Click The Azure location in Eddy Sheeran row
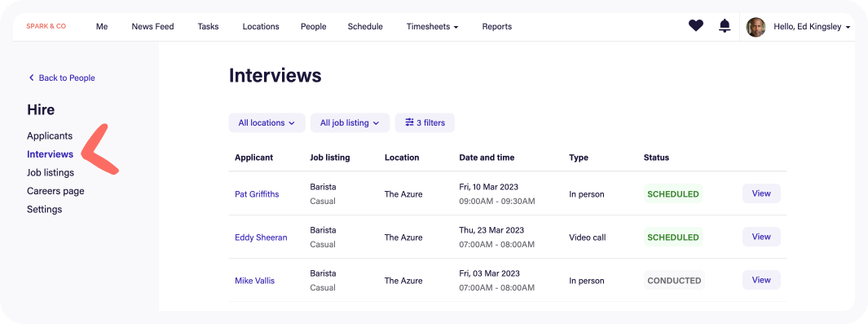This screenshot has width=868, height=324. coord(403,237)
